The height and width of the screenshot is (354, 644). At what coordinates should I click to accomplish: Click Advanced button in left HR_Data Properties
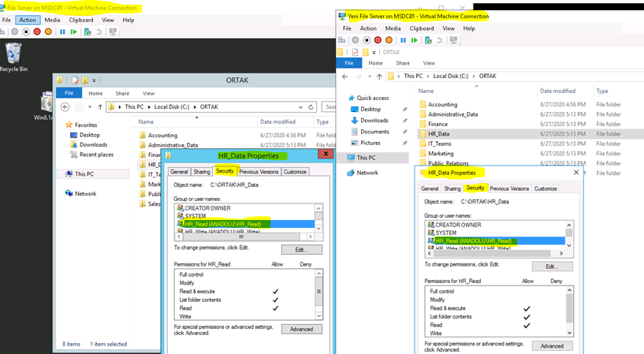(x=301, y=330)
